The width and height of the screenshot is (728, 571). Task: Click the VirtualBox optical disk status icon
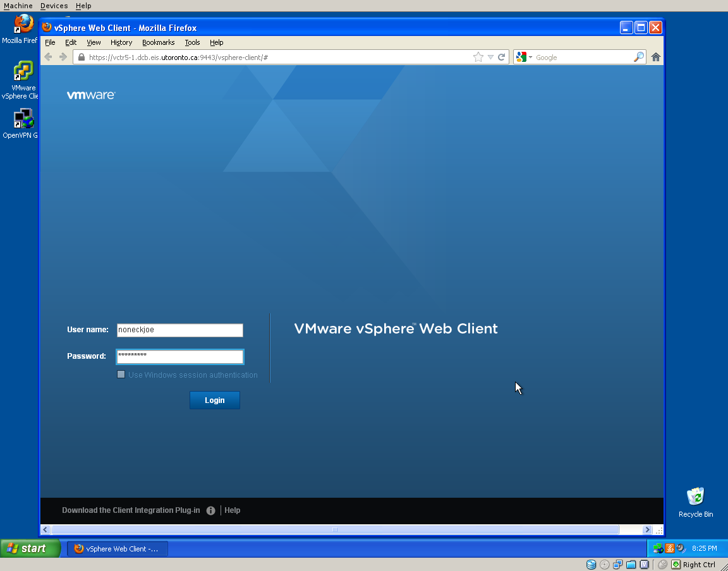(605, 565)
